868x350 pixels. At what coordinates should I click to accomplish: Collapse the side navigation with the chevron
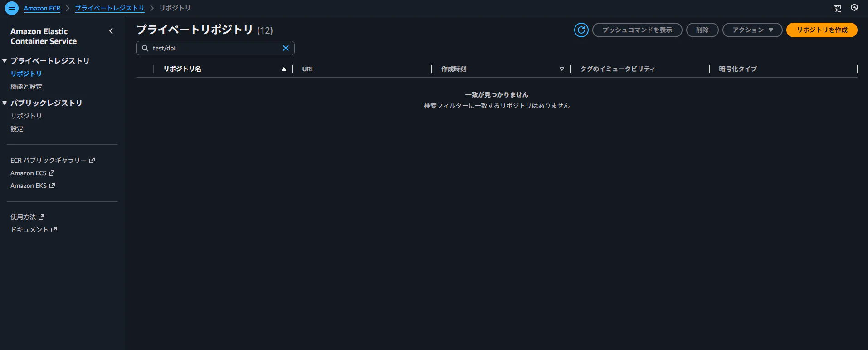point(111,31)
